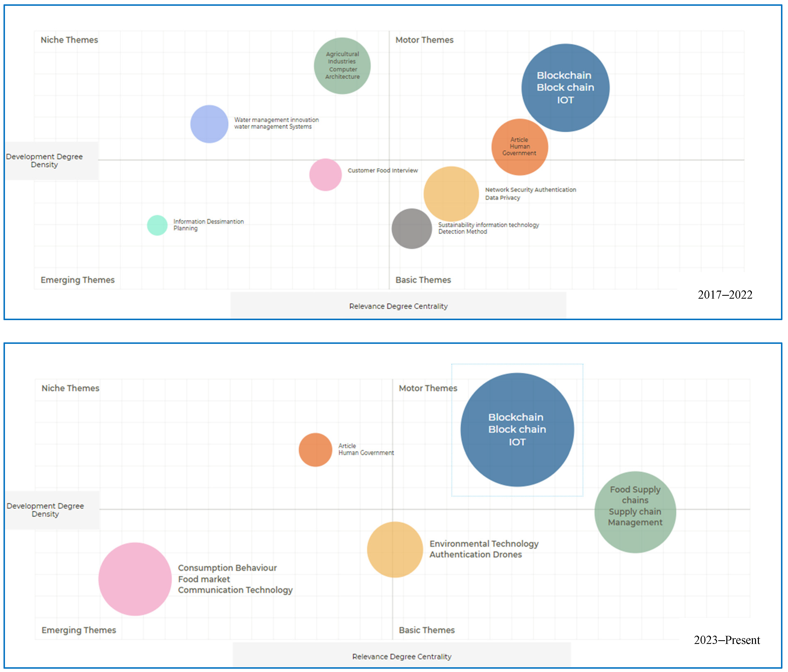
Task: Click the pink Customer Food Interview bubble
Action: (x=325, y=175)
